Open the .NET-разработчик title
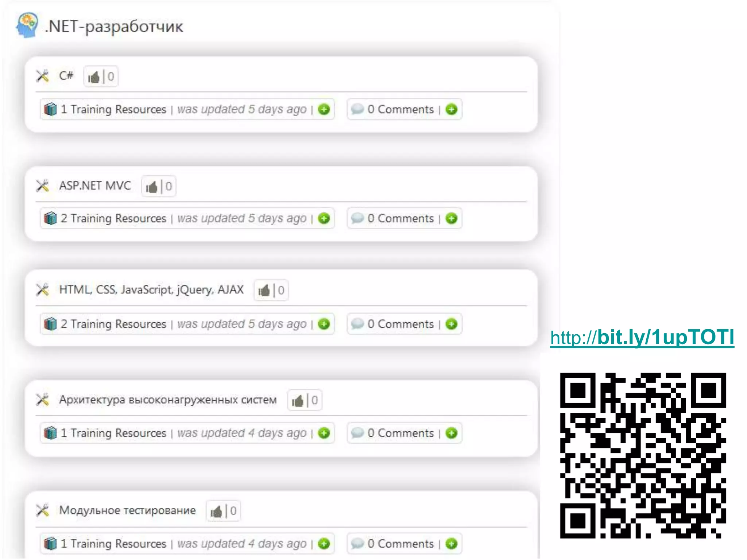This screenshot has width=747, height=560. [x=114, y=26]
